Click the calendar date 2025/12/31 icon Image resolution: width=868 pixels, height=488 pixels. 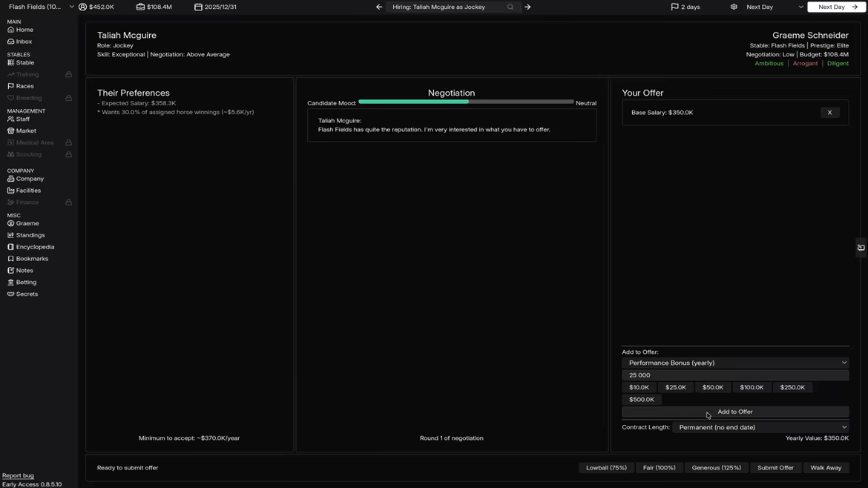(x=198, y=7)
